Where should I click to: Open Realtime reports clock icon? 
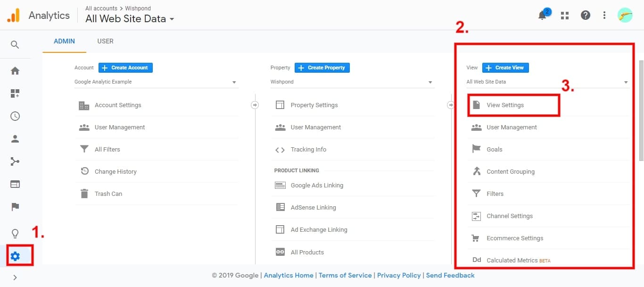[x=15, y=116]
